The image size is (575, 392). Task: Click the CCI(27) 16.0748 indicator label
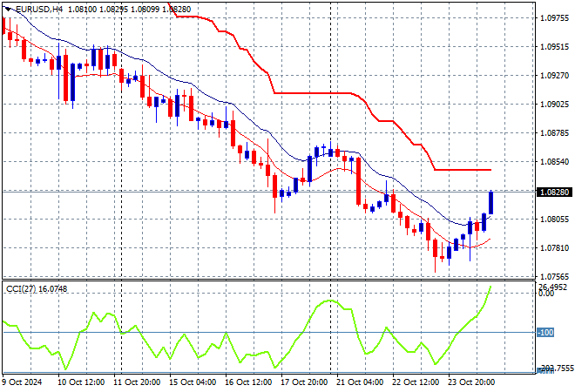tap(37, 289)
